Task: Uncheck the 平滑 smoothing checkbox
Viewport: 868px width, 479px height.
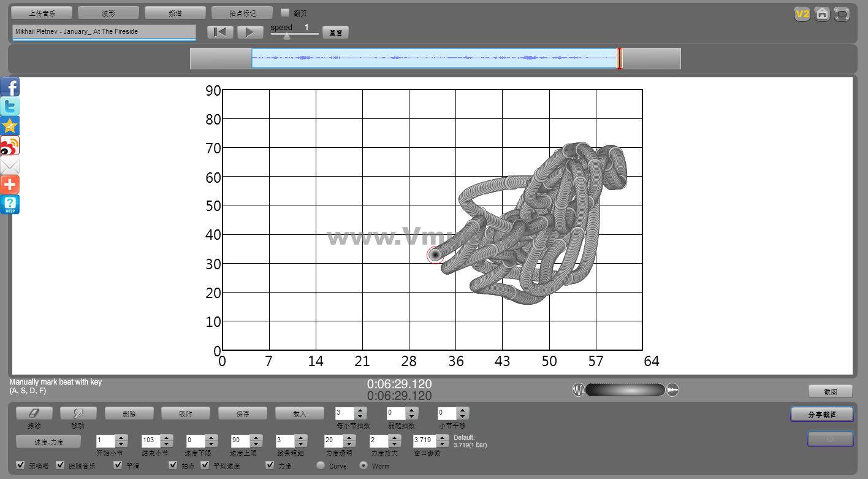Action: pos(118,466)
